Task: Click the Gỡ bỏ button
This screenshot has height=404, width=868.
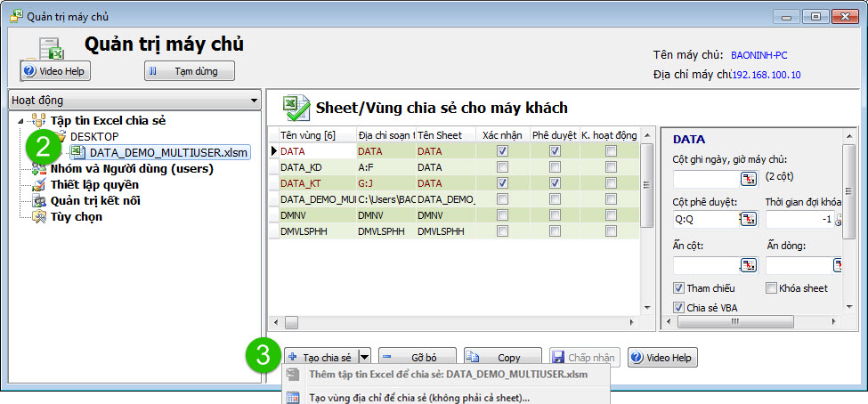Action: click(416, 358)
